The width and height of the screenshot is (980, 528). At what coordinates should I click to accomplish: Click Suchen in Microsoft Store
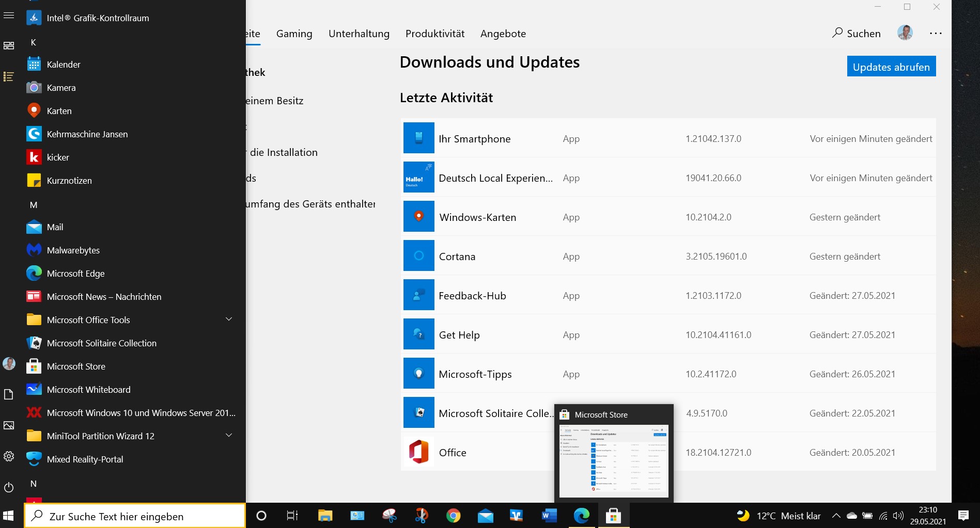tap(856, 33)
